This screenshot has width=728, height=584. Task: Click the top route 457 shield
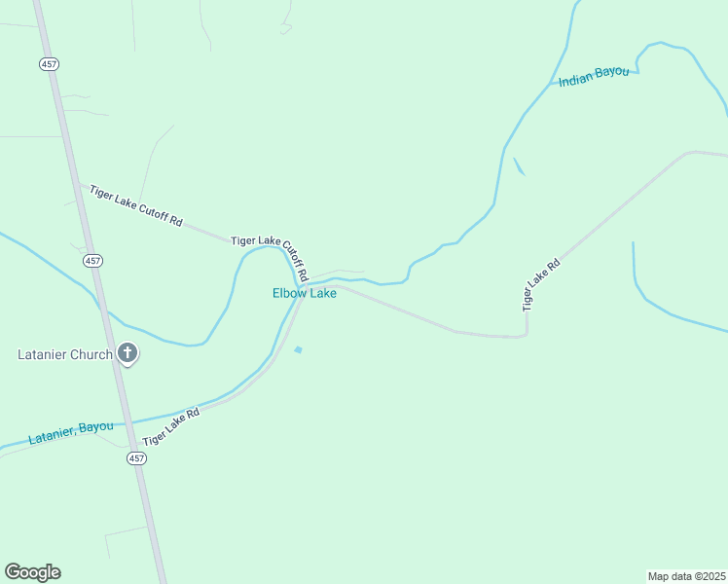pyautogui.click(x=50, y=64)
